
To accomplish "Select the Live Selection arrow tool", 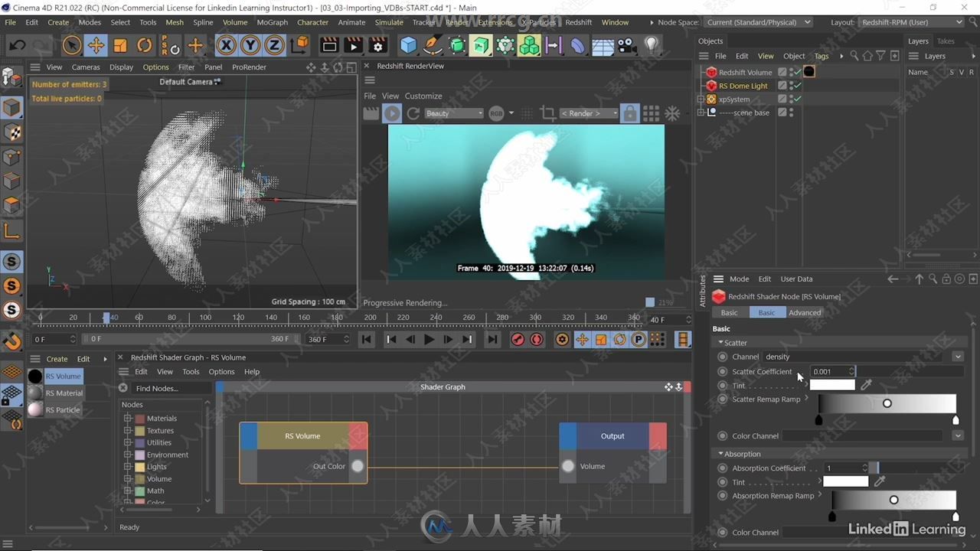I will 72,45.
